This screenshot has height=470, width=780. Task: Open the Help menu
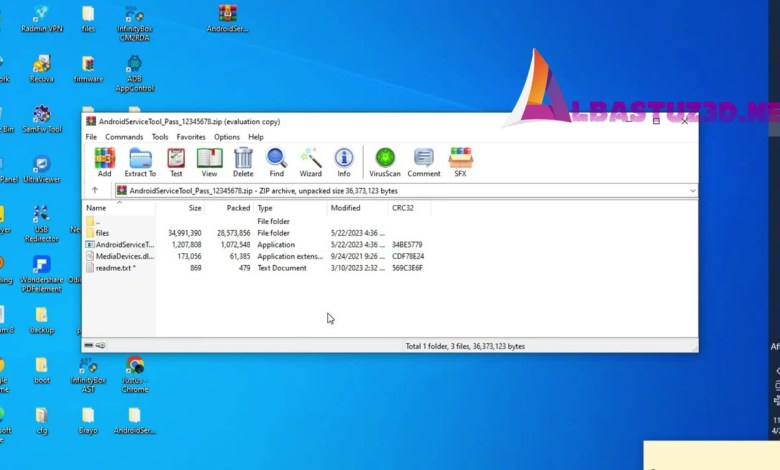click(256, 137)
